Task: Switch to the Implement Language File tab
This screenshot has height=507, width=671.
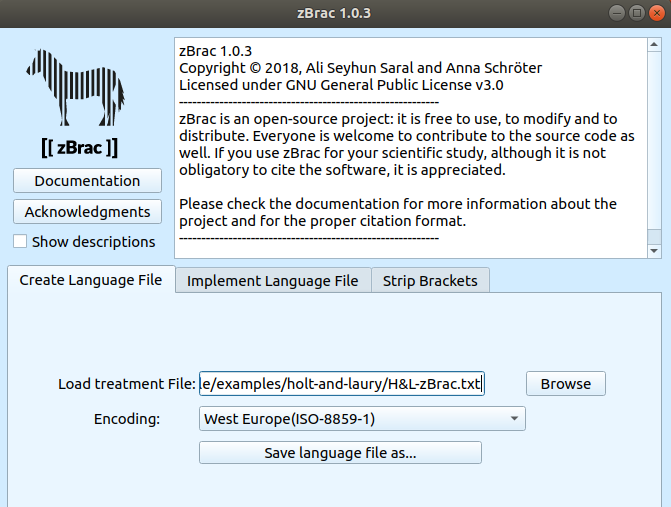Action: click(x=273, y=281)
